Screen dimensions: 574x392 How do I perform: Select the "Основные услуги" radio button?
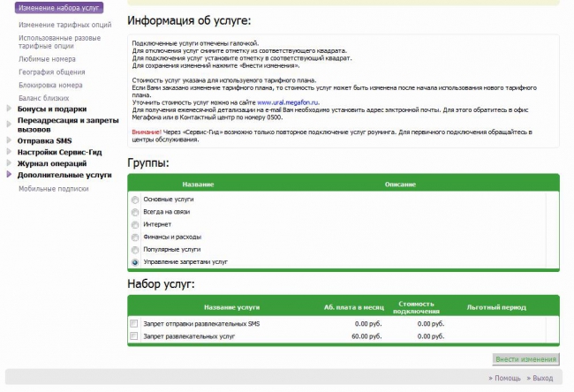[135, 200]
